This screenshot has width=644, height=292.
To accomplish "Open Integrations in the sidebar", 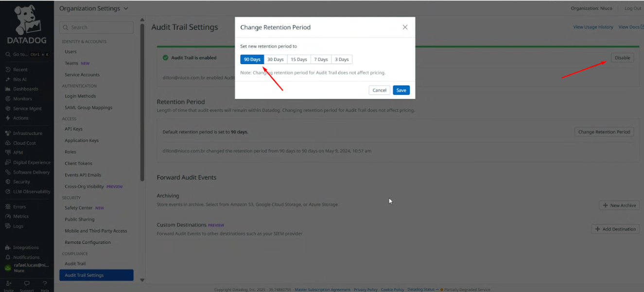I will [x=22, y=247].
